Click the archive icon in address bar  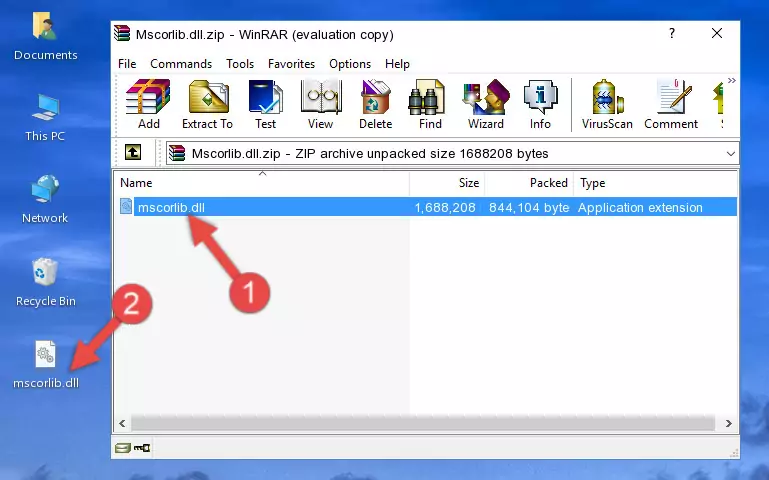point(177,153)
